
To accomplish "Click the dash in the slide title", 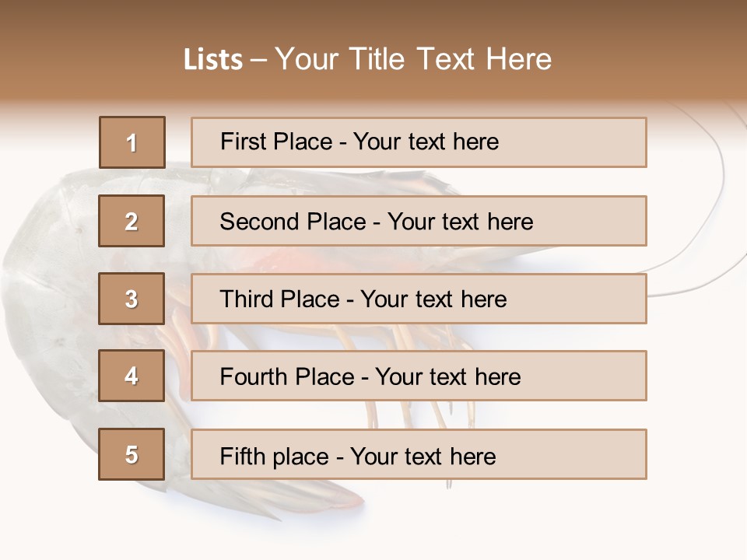I will [x=258, y=60].
